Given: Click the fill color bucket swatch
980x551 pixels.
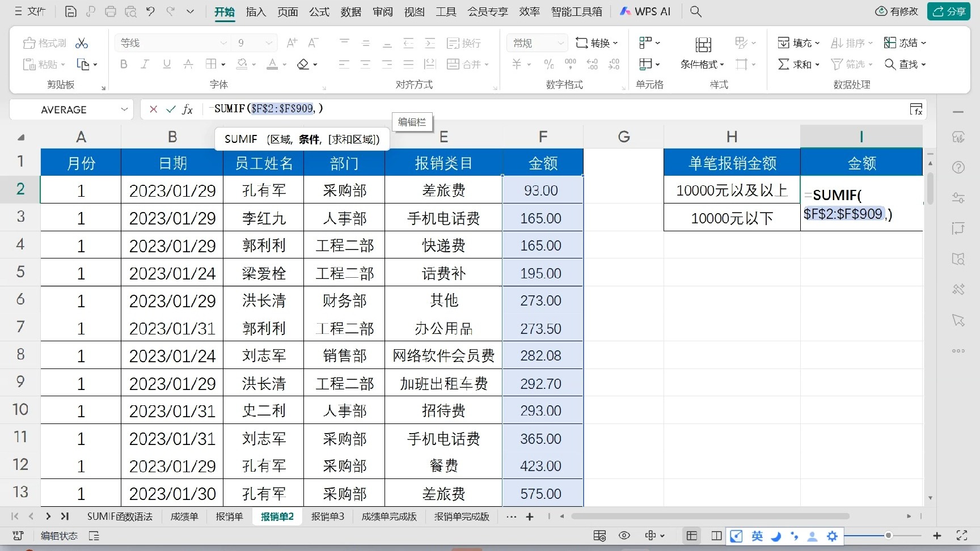Looking at the screenshot, I should (242, 64).
